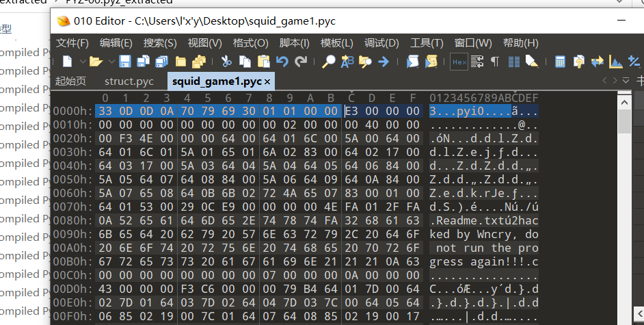Toggle word wrap icon in toolbar
644x325 pixels.
pyautogui.click(x=477, y=62)
